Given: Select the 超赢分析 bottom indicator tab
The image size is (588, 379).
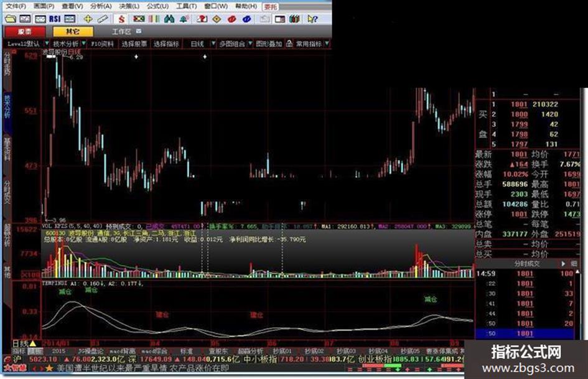Looking at the screenshot, I should tap(251, 351).
